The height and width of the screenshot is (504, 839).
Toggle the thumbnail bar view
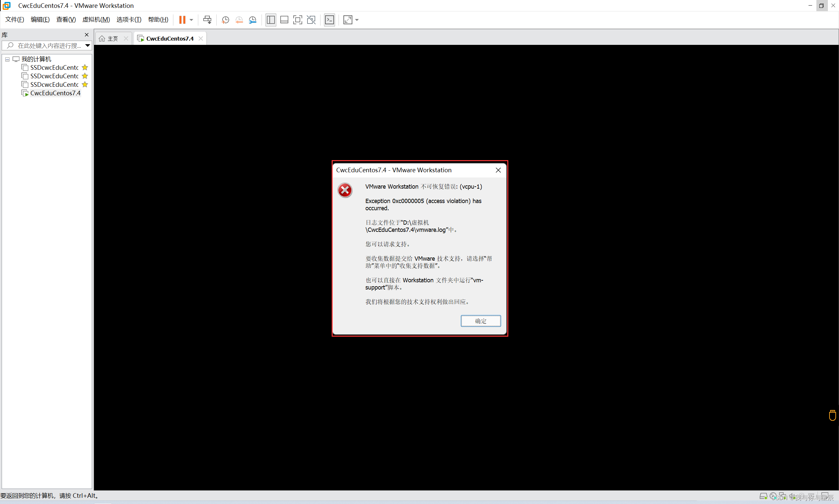coord(284,20)
